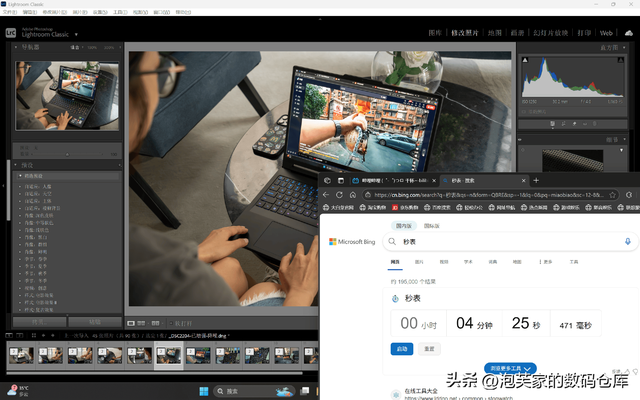Open the 京东 bookmark in favorites bar
The image size is (640, 400).
click(405, 207)
